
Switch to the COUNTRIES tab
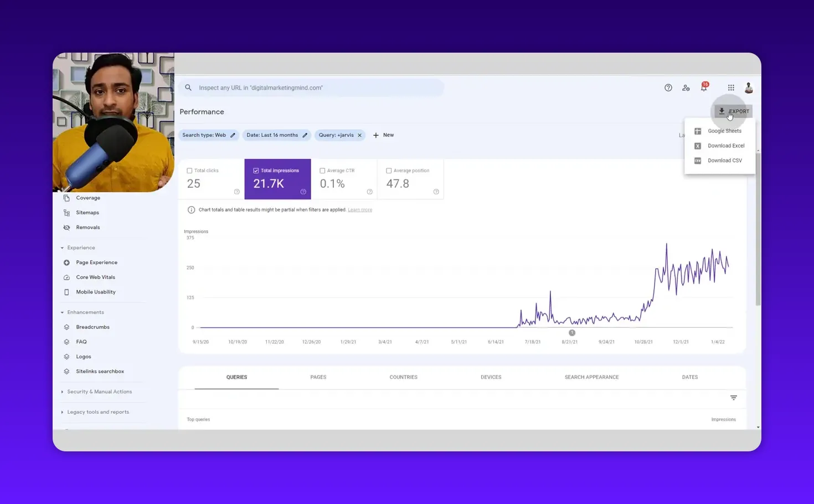(403, 377)
